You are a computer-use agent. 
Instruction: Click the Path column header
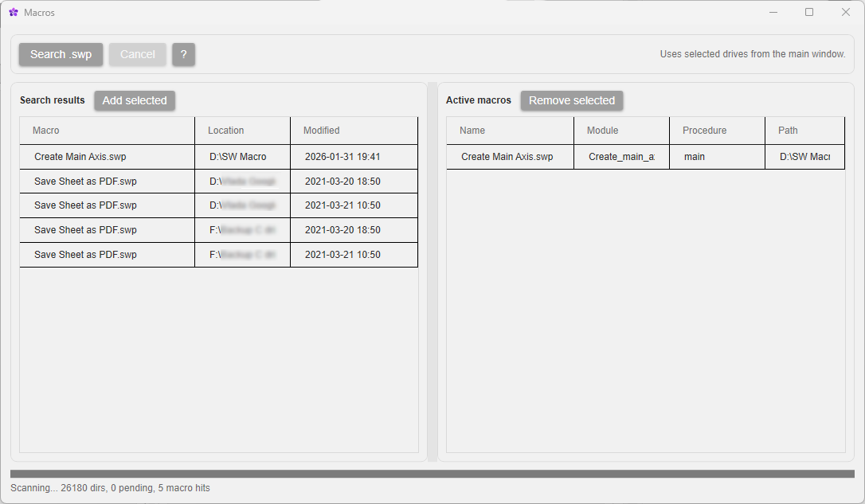pos(787,131)
